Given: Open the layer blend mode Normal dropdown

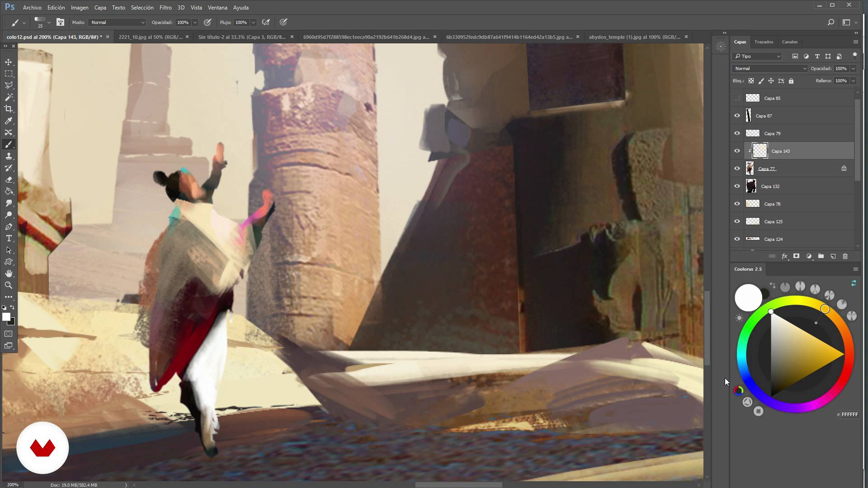Looking at the screenshot, I should pos(769,69).
